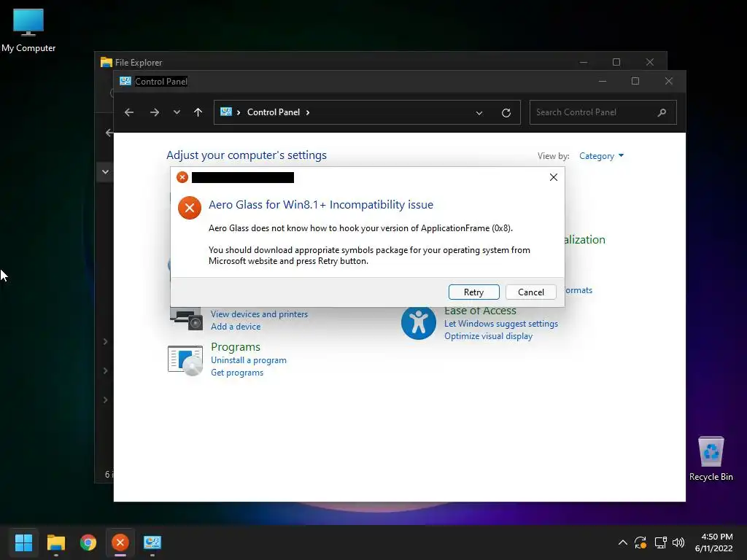The width and height of the screenshot is (747, 560).
Task: Open the clock showing 4:50 PM
Action: (x=713, y=542)
